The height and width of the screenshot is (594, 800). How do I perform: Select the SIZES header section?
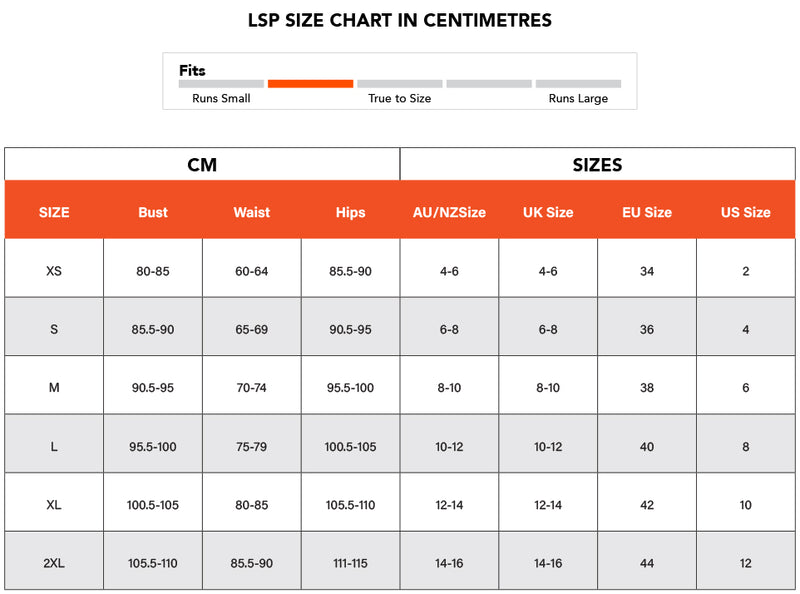pos(597,165)
